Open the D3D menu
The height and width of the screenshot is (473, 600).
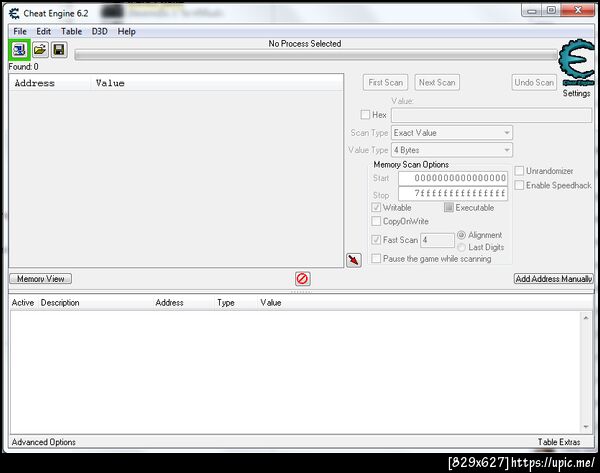tap(99, 31)
